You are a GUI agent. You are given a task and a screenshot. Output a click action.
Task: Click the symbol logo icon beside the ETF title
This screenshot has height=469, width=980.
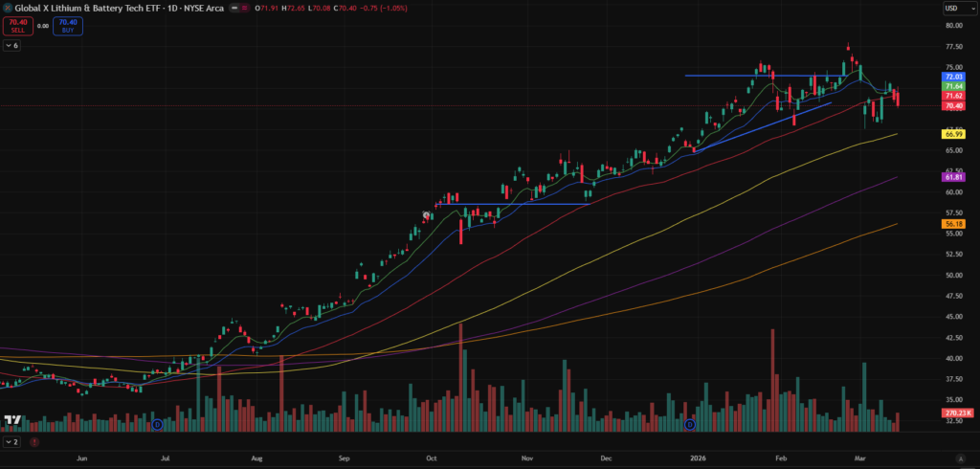point(9,9)
